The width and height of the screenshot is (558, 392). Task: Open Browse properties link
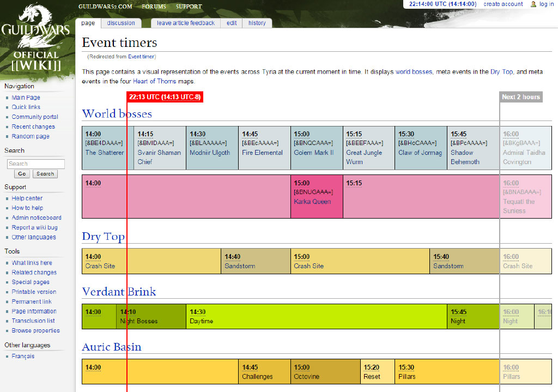36,331
